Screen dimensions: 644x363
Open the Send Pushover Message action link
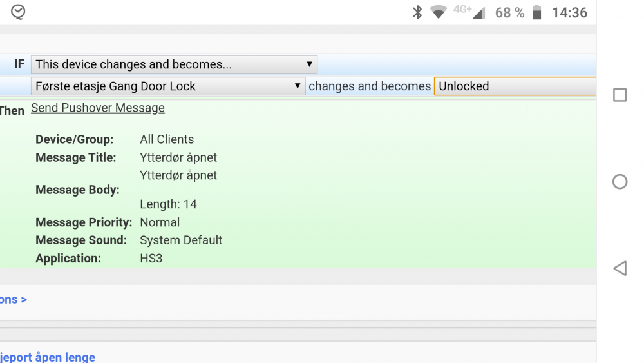click(x=98, y=108)
